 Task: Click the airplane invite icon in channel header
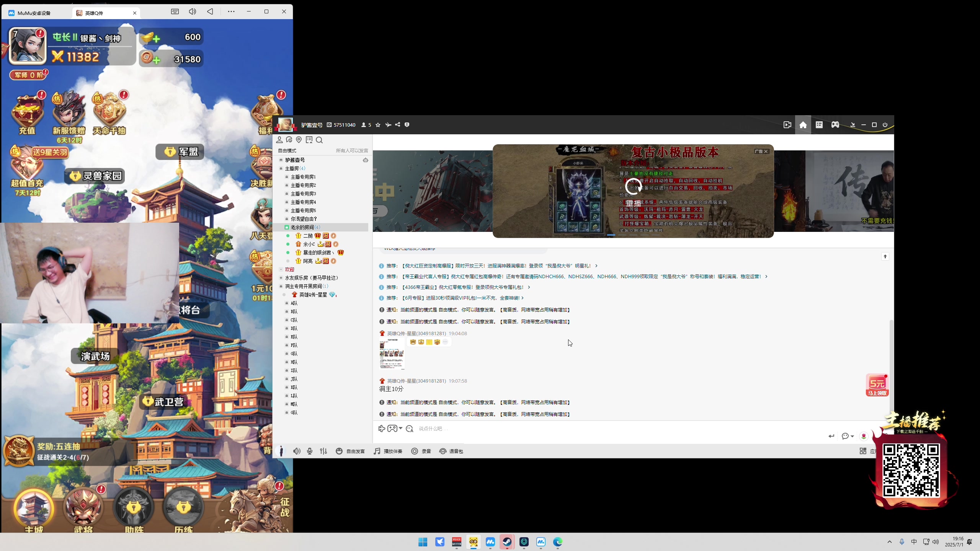[388, 125]
